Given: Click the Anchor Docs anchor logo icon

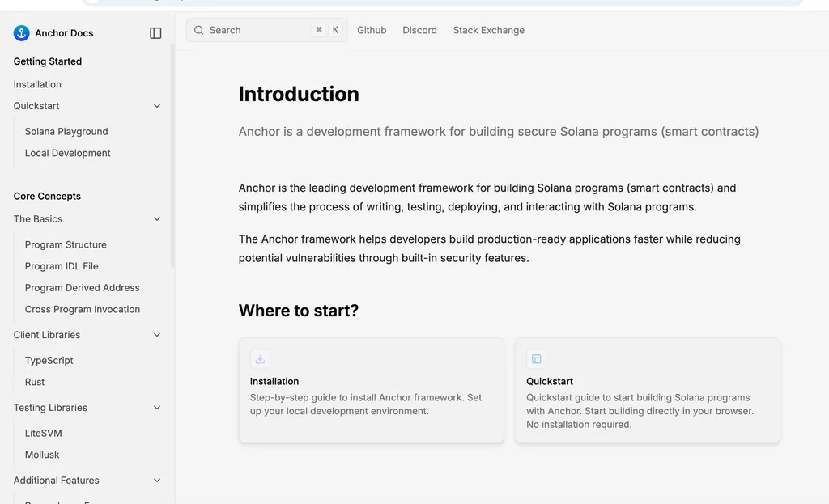Looking at the screenshot, I should pyautogui.click(x=21, y=32).
